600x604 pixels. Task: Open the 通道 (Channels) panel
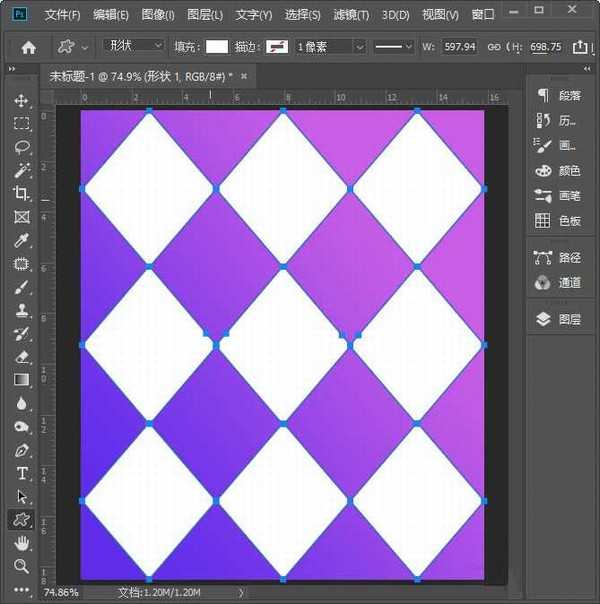(558, 283)
